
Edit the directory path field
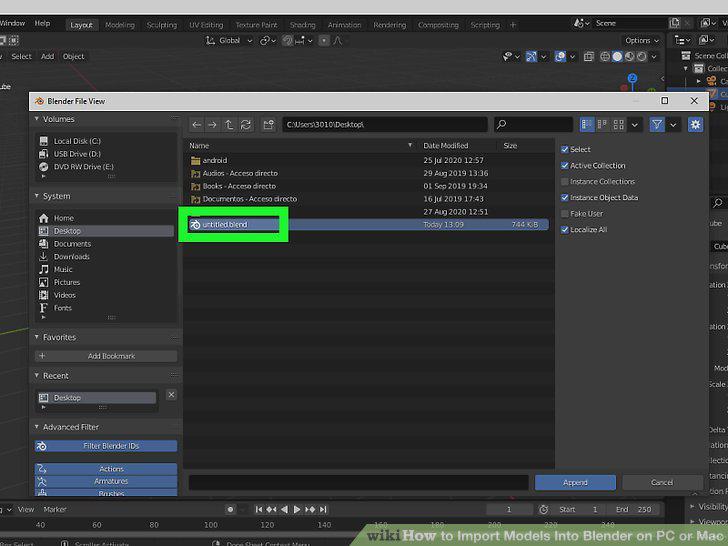[x=385, y=124]
